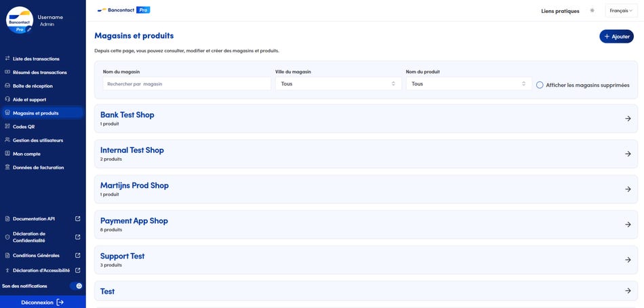644x308 pixels.
Task: Click the 3 produits text
Action: coord(111,265)
